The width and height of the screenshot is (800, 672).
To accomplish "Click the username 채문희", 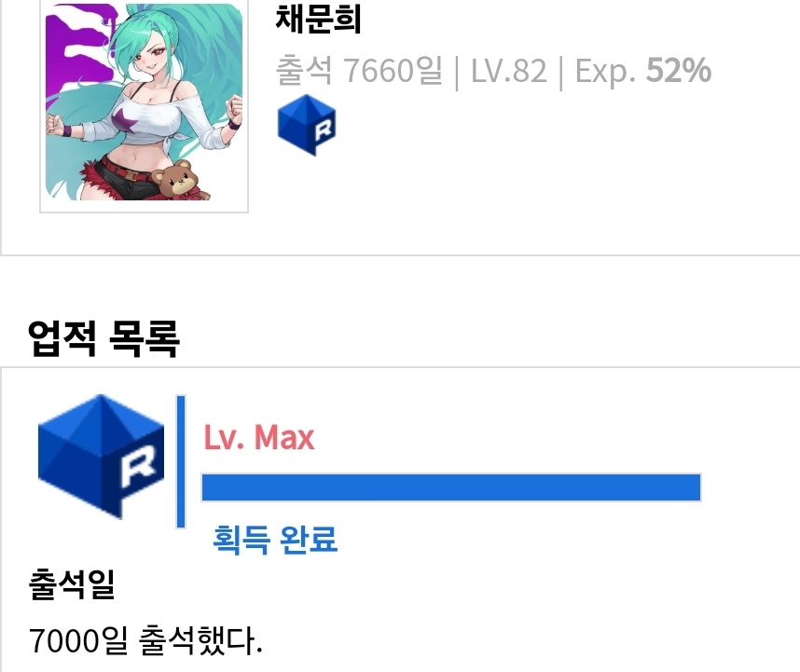I will click(318, 20).
